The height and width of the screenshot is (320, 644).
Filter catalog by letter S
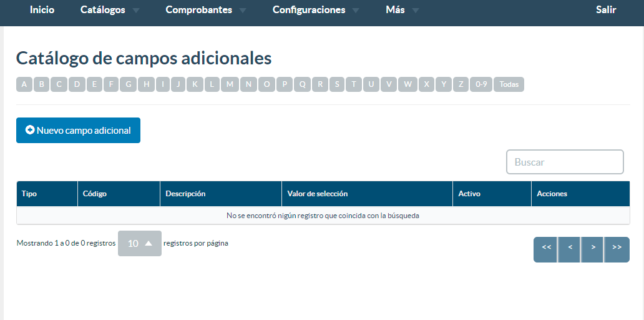click(x=337, y=84)
